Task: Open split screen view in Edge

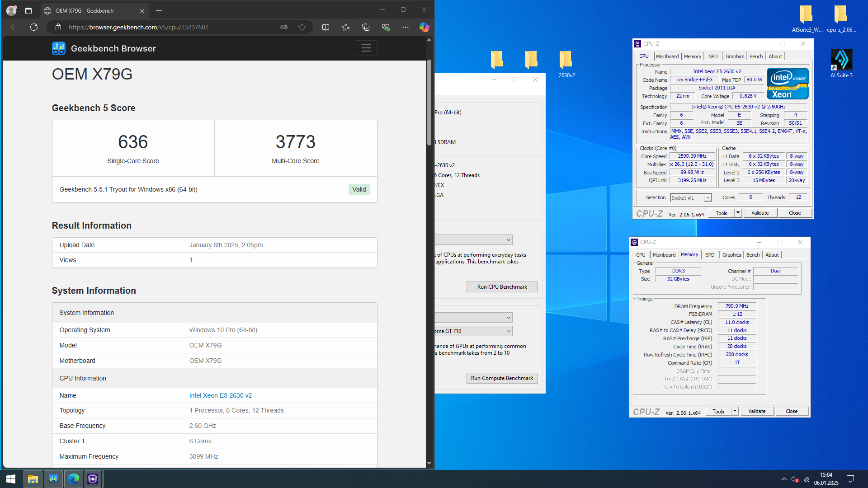Action: pos(325,27)
